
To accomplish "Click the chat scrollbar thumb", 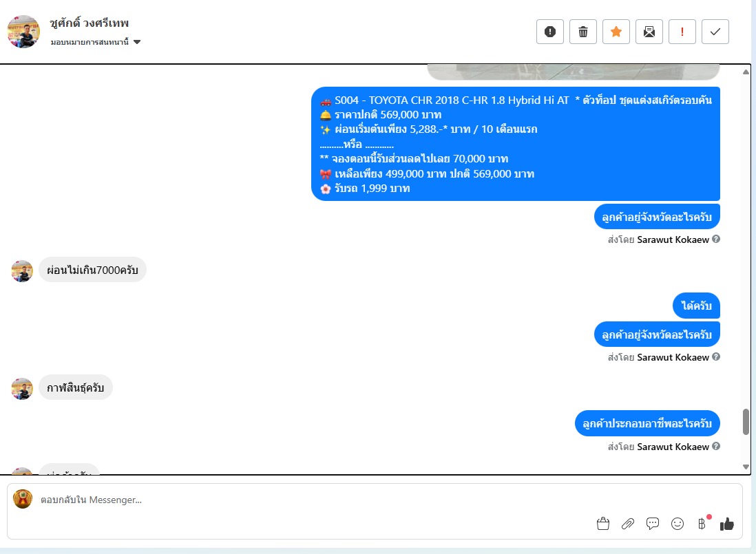I will point(746,421).
